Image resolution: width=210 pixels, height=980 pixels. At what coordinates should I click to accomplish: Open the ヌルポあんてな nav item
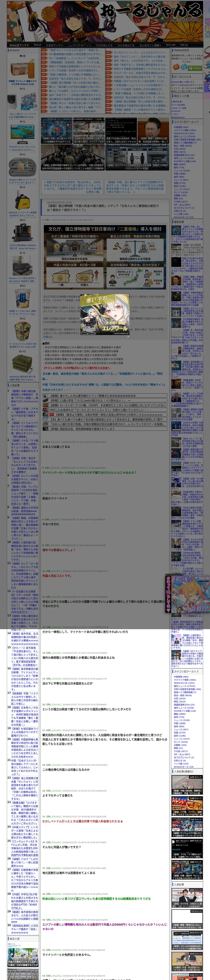[x=126, y=45]
